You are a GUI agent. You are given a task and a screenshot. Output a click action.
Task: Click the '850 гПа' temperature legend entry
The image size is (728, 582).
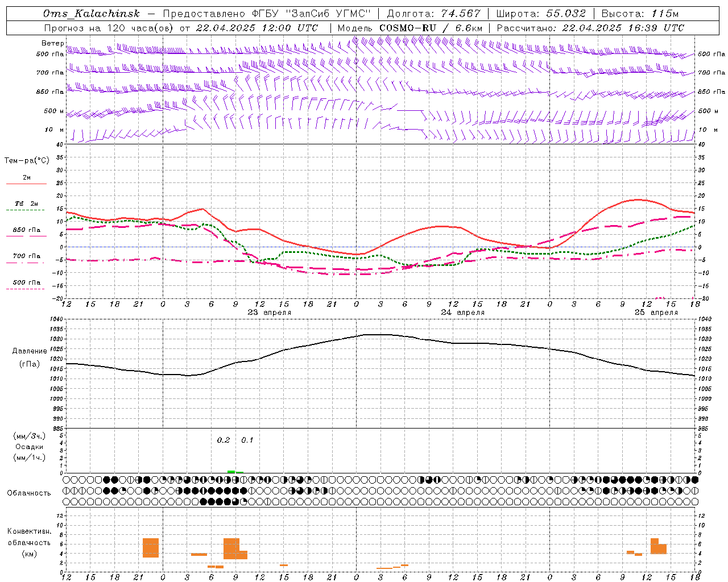coord(27,230)
